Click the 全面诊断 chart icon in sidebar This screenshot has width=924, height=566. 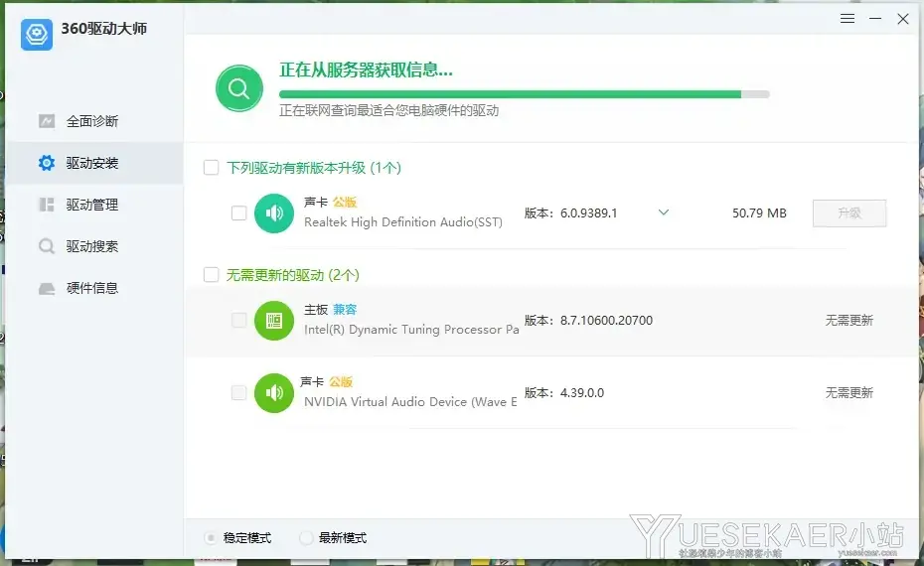pyautogui.click(x=47, y=121)
